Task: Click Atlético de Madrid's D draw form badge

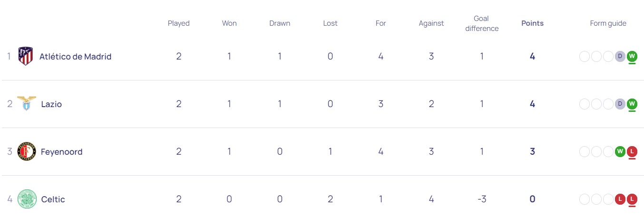Action: pyautogui.click(x=620, y=56)
